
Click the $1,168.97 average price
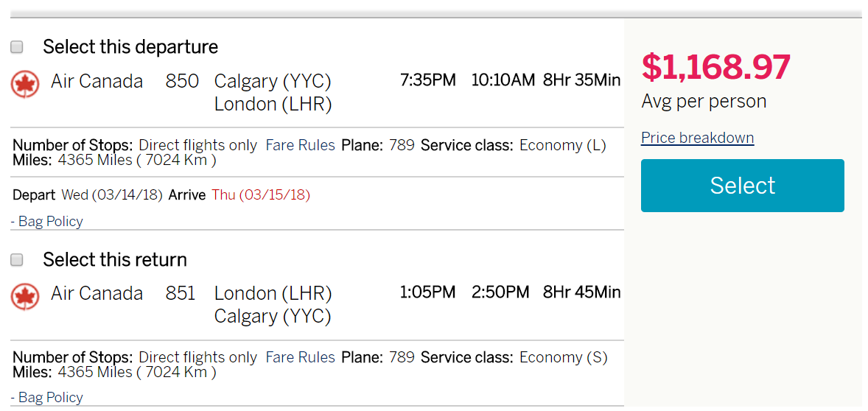(715, 67)
